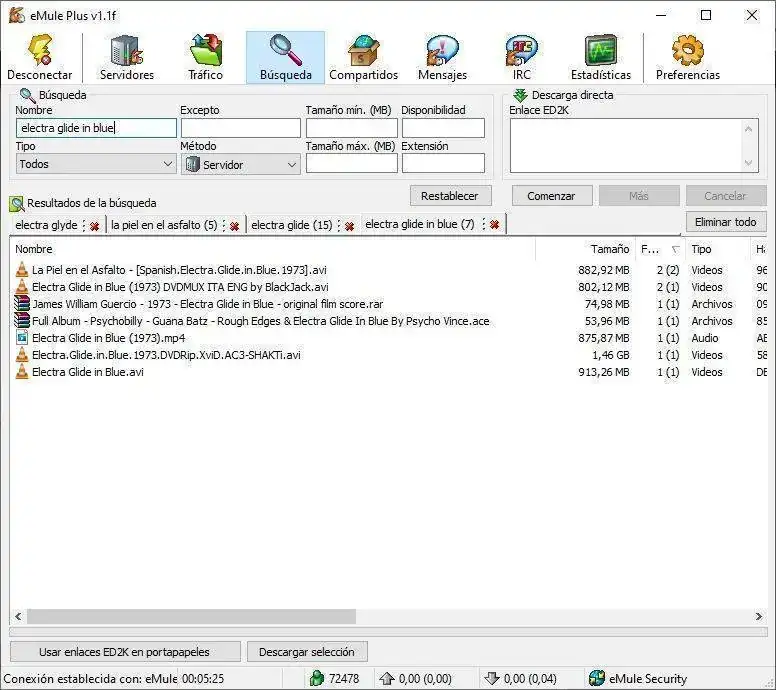Click the download speed arrow icon
The width and height of the screenshot is (776, 690).
point(491,678)
